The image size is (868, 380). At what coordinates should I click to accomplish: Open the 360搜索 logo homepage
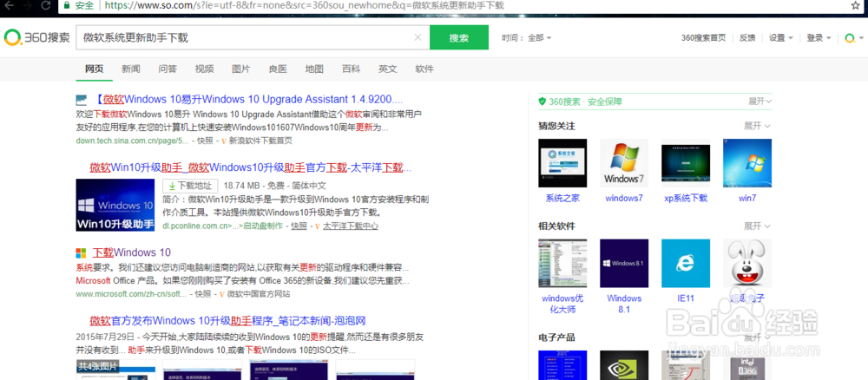37,37
